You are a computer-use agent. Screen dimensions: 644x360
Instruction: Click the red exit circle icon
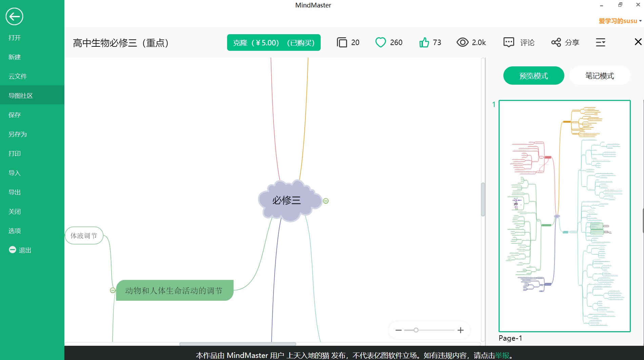pyautogui.click(x=13, y=250)
